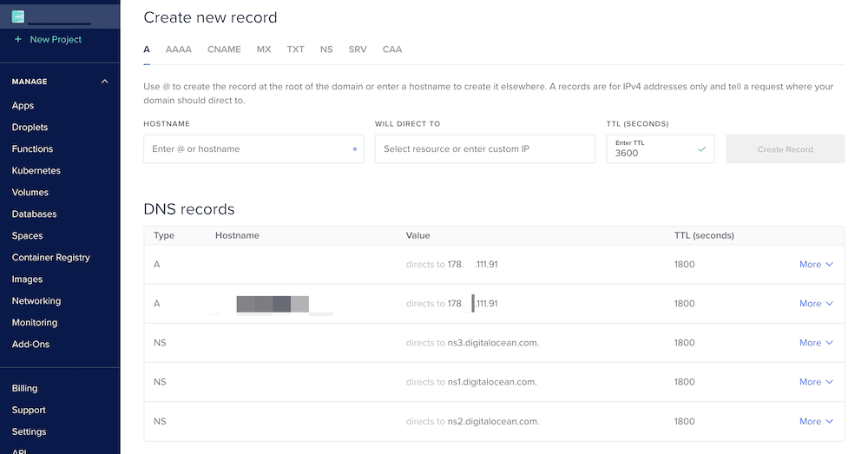Open Kubernetes section
The height and width of the screenshot is (454, 868).
[36, 170]
